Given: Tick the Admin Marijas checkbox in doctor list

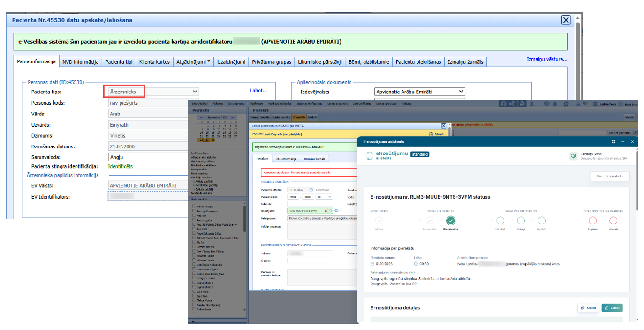Looking at the screenshot, I should pos(195,207).
